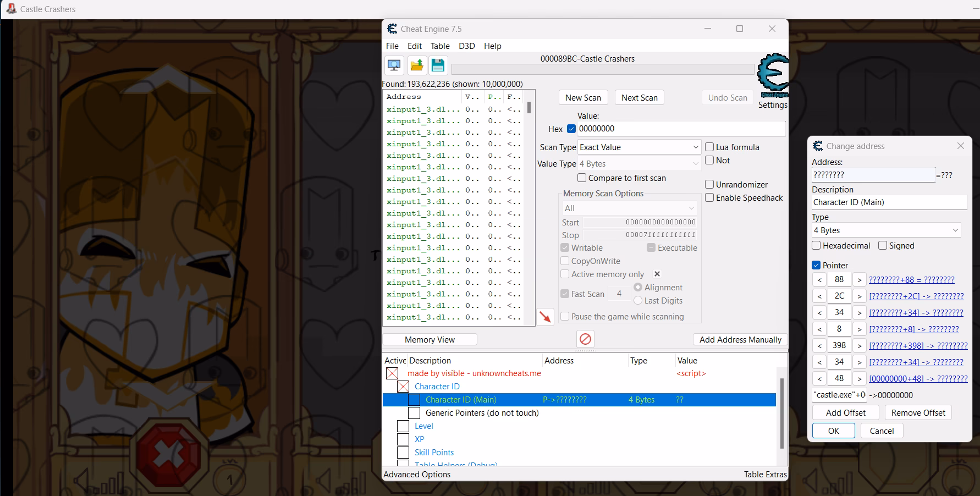The height and width of the screenshot is (496, 980).
Task: Open Memory View
Action: [430, 339]
